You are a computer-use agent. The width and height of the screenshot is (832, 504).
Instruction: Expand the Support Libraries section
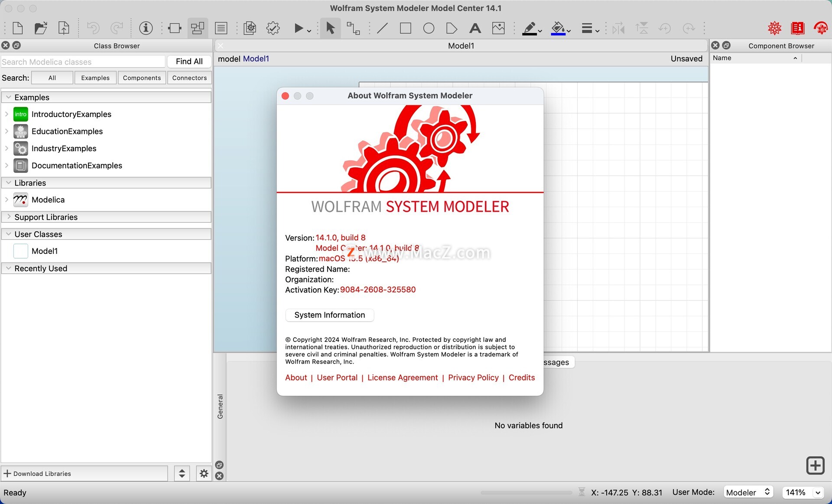coord(8,217)
